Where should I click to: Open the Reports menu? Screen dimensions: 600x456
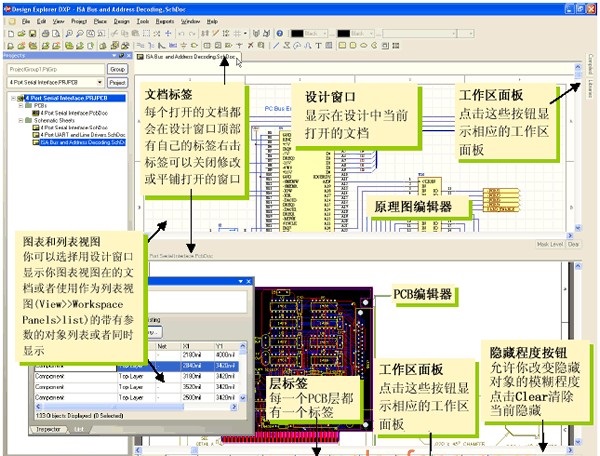tap(165, 20)
